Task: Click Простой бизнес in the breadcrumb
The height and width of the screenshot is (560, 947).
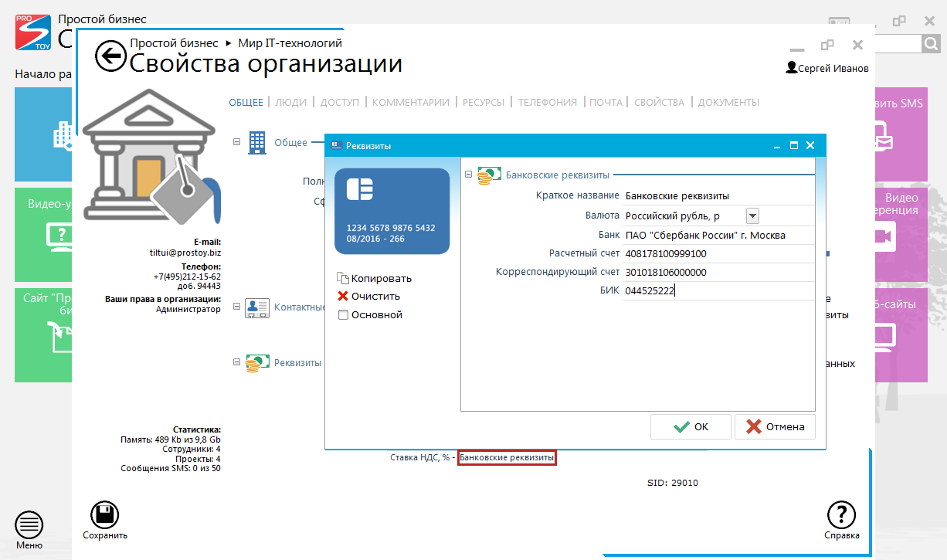Action: (x=174, y=43)
